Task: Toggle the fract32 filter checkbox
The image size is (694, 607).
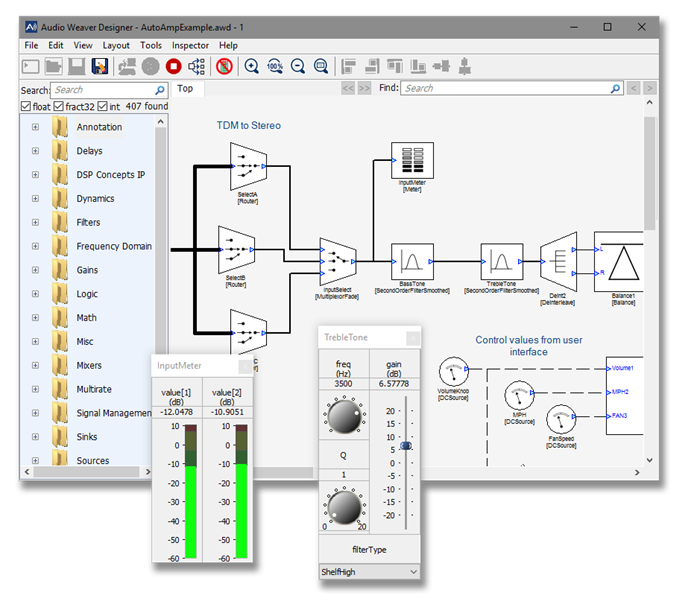Action: [x=59, y=106]
